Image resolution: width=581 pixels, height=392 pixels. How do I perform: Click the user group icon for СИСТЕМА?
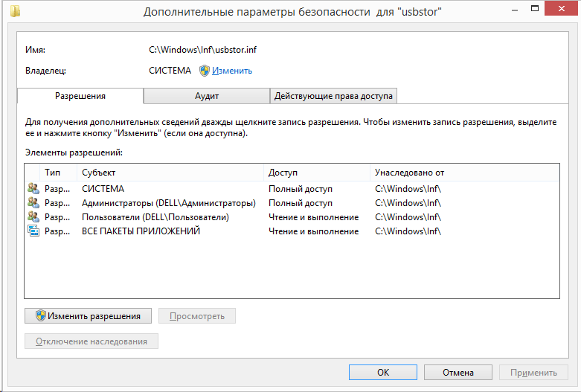point(33,189)
